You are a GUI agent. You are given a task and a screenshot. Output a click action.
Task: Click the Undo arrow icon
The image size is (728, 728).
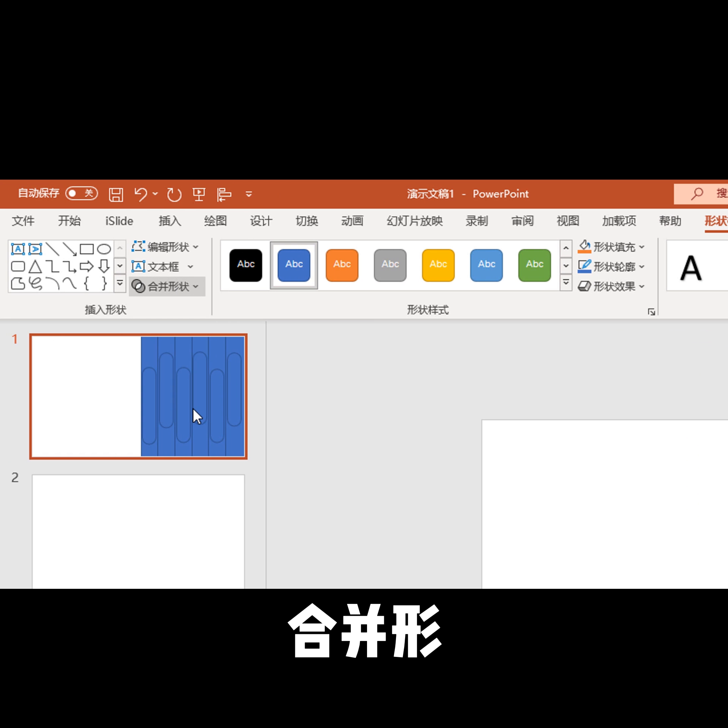coord(141,194)
